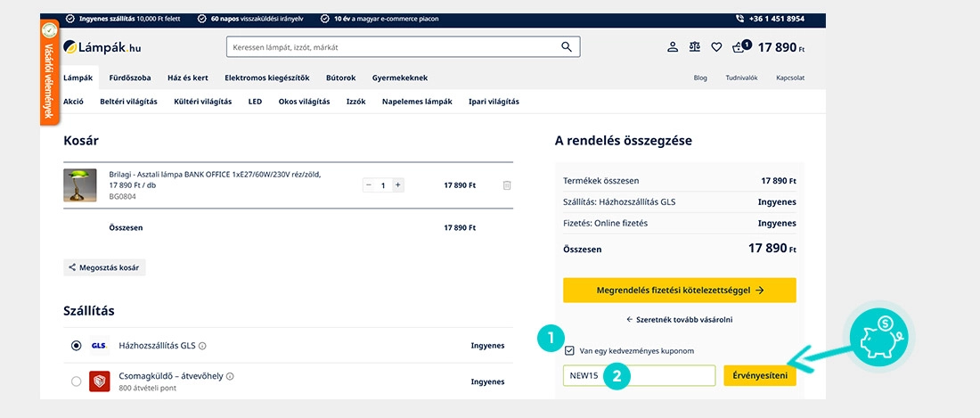Open the product comparison scales icon
Viewport: 980px width, 418px height.
point(695,47)
